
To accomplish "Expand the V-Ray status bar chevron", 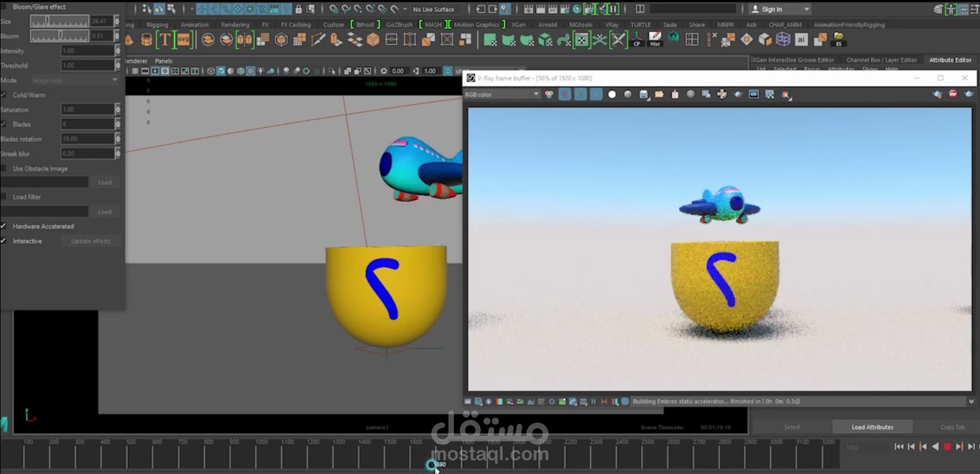I will [x=972, y=401].
